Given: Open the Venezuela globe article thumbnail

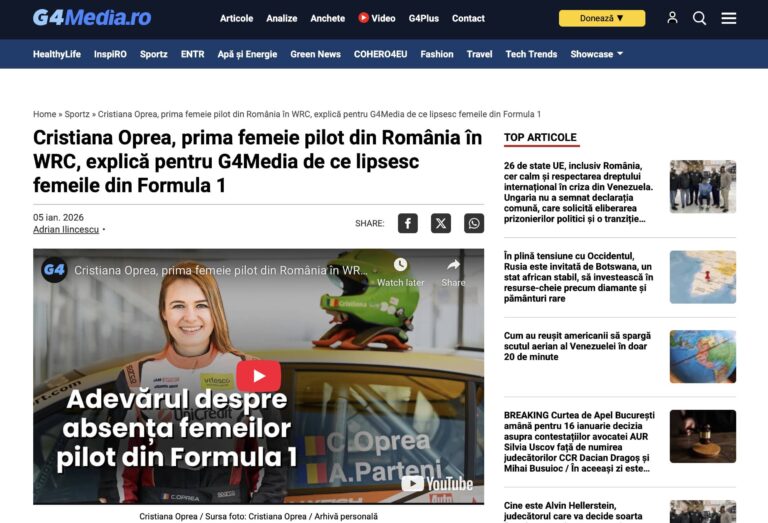Looking at the screenshot, I should coord(702,357).
